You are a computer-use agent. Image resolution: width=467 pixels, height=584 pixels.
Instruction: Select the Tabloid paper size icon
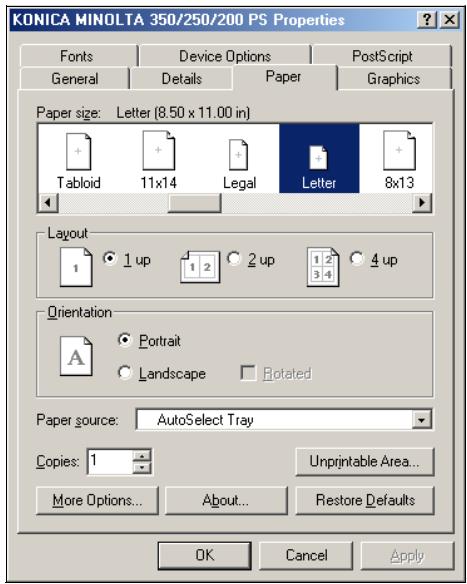pos(78,152)
